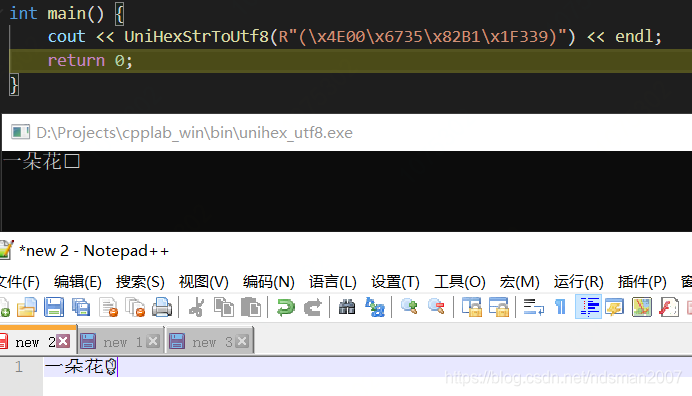
Task: Click the Redo arrow icon
Action: [313, 307]
